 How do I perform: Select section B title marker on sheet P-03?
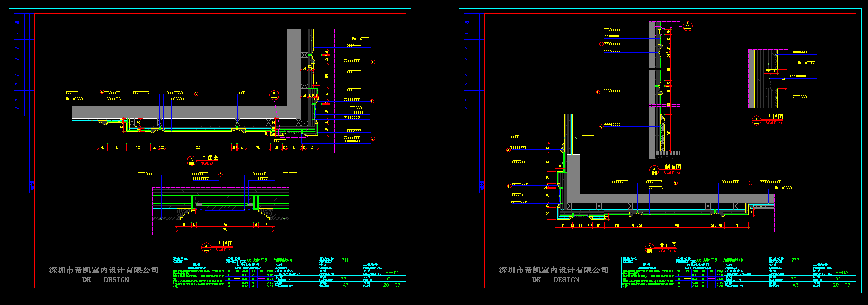coord(650,247)
